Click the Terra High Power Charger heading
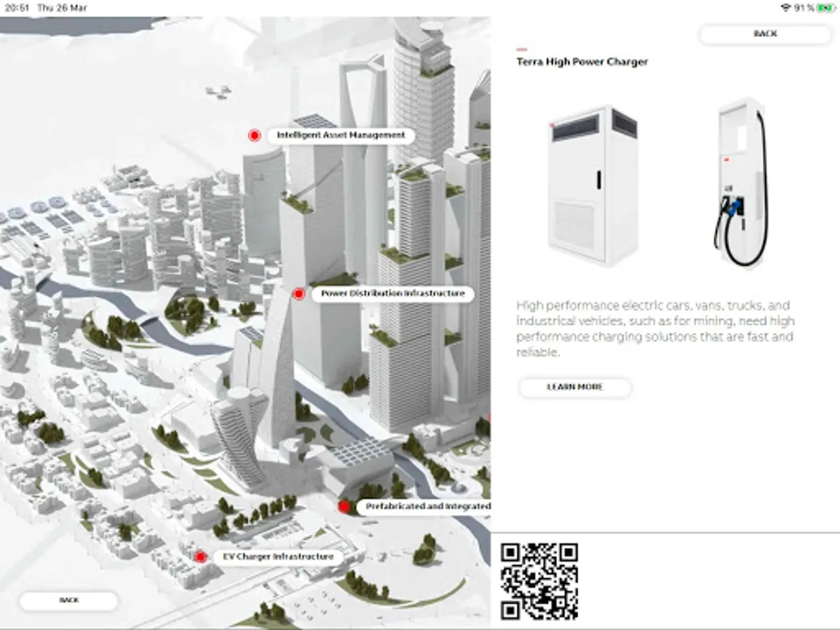 click(582, 62)
